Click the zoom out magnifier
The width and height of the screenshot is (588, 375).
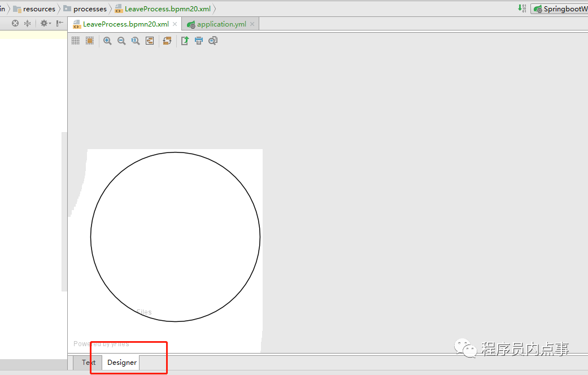click(121, 41)
